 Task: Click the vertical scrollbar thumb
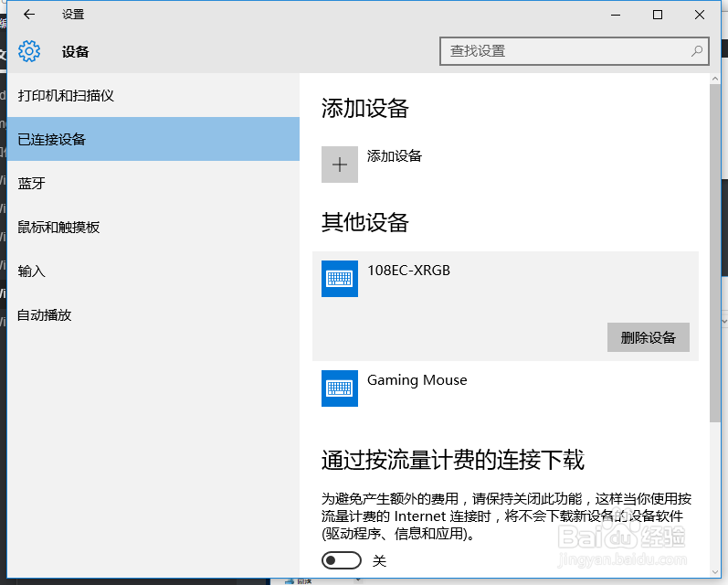point(715,253)
